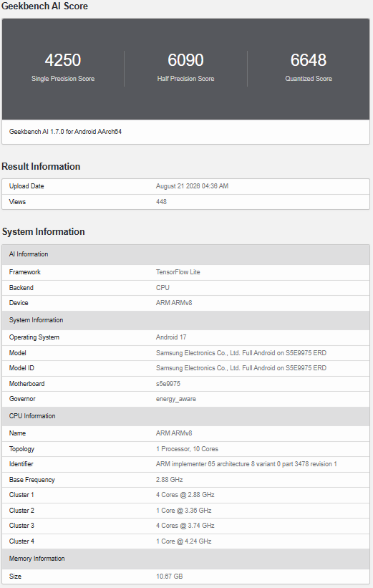Image resolution: width=373 pixels, height=588 pixels.
Task: Select the 'Quantized Score' label
Action: pyautogui.click(x=309, y=79)
